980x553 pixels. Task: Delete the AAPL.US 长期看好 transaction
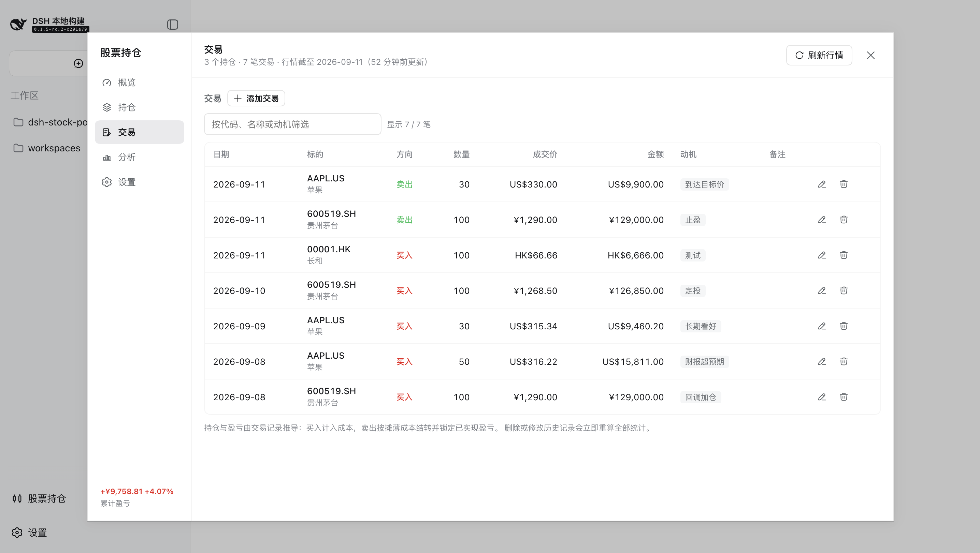[x=844, y=326]
